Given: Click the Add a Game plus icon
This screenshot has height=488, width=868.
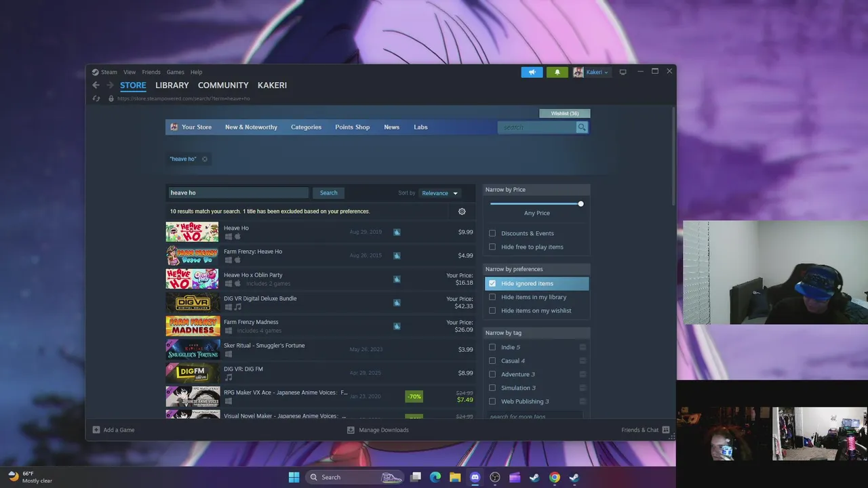Looking at the screenshot, I should coord(96,430).
